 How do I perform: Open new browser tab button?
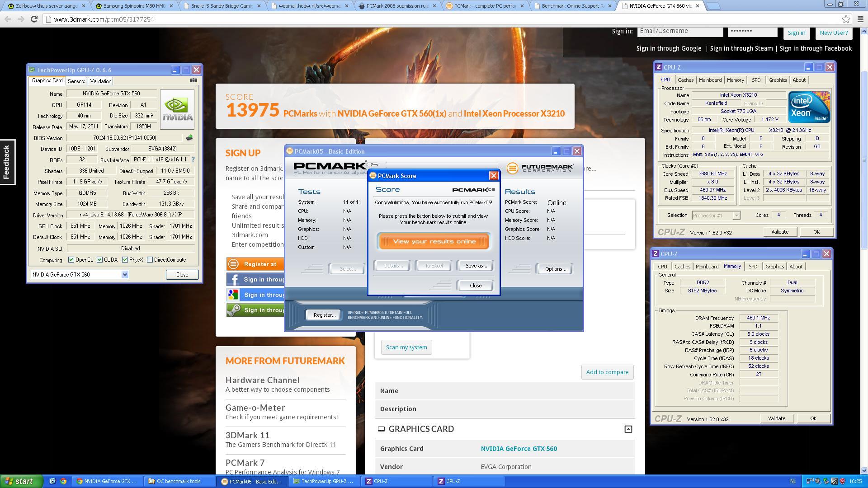(713, 6)
